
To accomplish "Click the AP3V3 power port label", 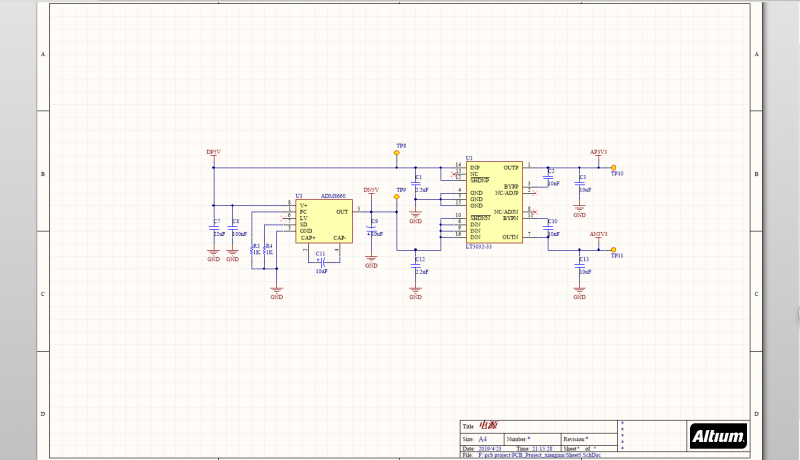I will 598,152.
